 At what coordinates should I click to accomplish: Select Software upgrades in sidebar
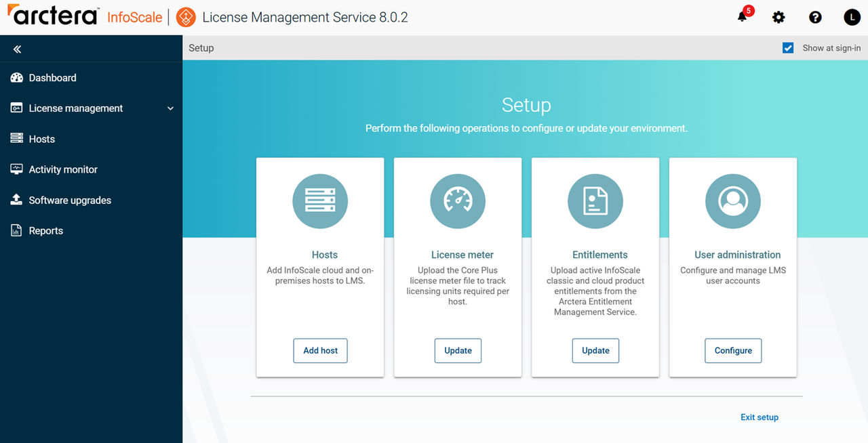click(70, 200)
